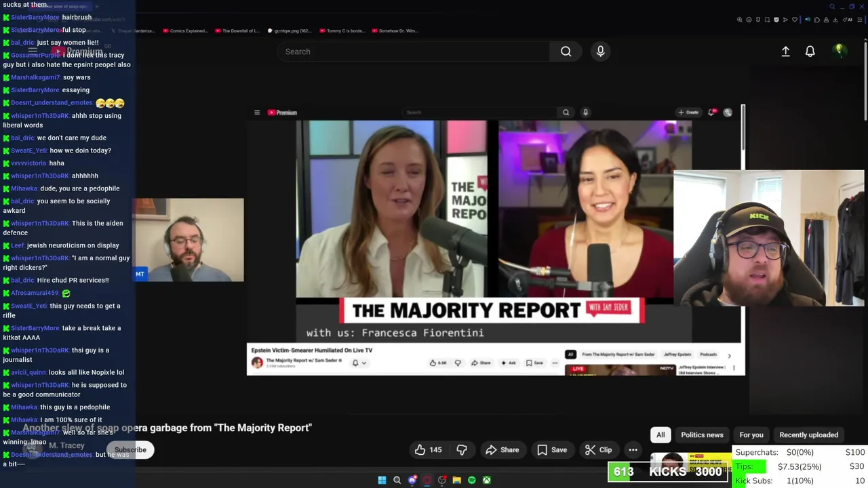Open Windows taskbar search
868x488 pixels.
397,480
